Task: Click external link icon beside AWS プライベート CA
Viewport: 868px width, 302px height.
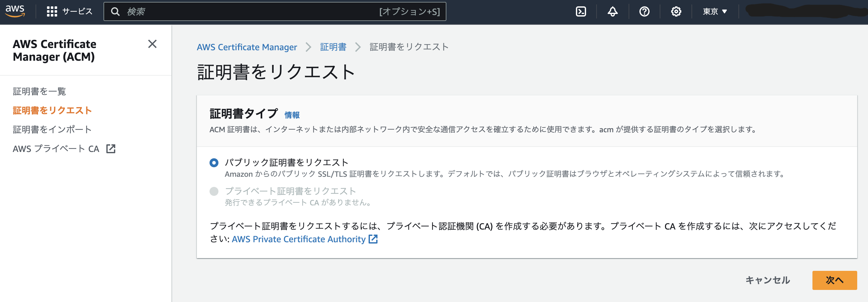Action: (111, 148)
